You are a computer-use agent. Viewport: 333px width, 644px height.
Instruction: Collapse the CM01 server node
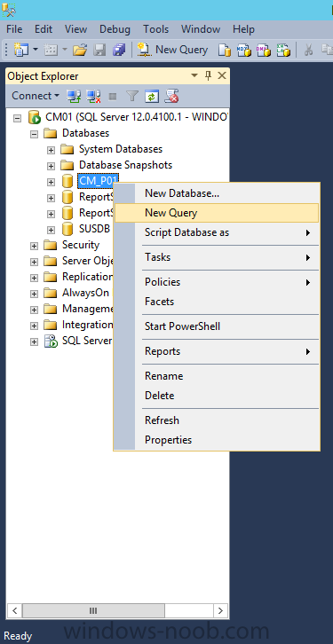17,118
